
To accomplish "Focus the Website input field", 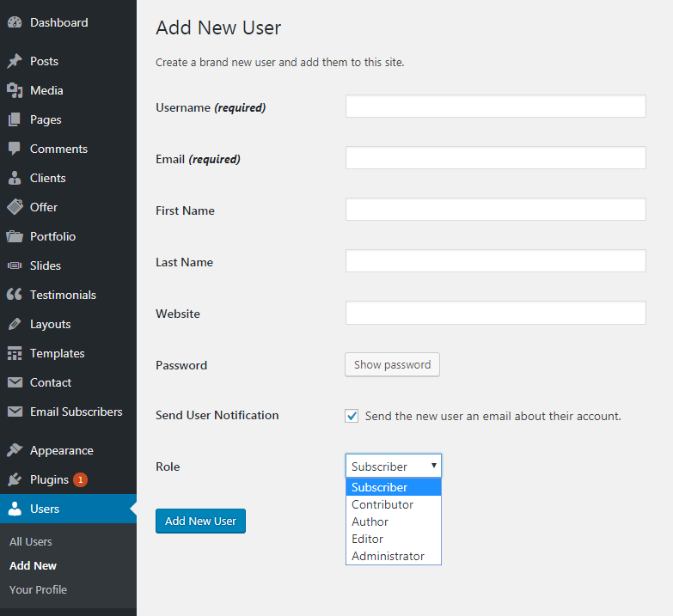I will coord(496,313).
